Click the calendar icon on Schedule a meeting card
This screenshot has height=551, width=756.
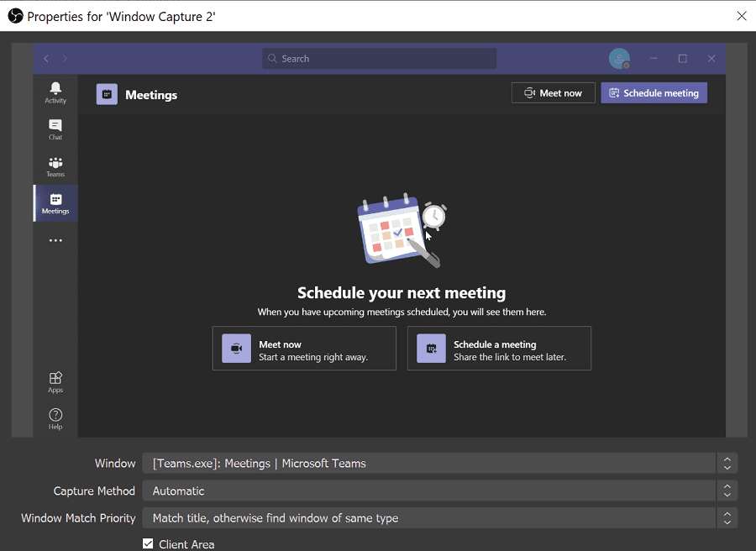tap(431, 349)
